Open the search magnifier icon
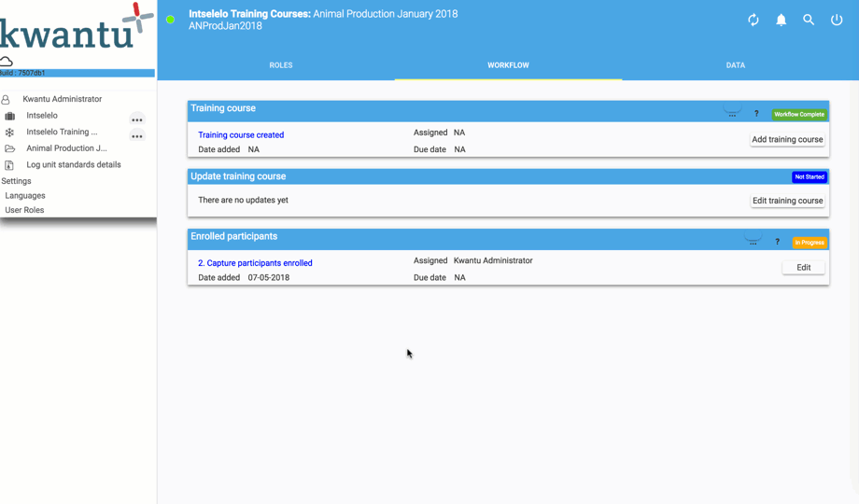This screenshot has height=504, width=859. tap(809, 20)
